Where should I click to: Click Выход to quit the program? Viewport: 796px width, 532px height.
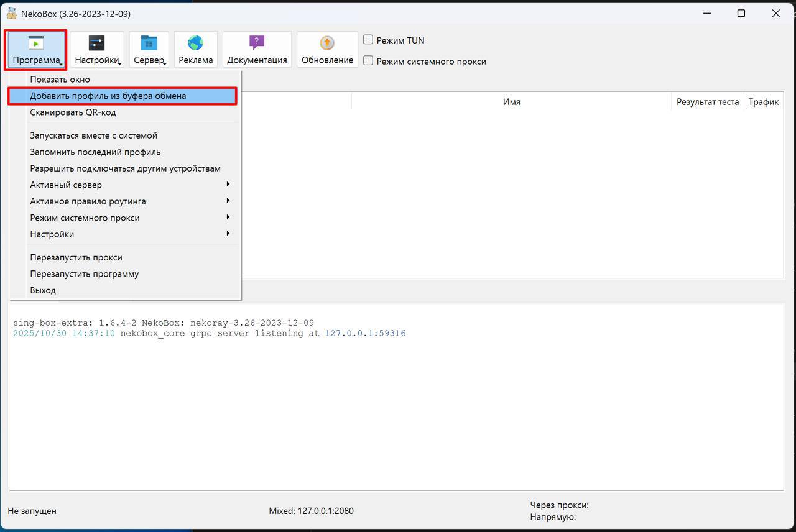(43, 290)
